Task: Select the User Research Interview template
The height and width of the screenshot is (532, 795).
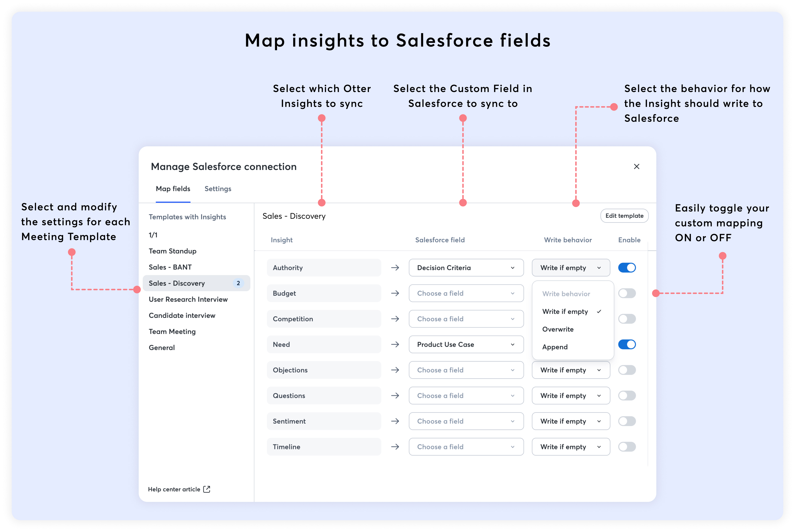Action: point(188,299)
